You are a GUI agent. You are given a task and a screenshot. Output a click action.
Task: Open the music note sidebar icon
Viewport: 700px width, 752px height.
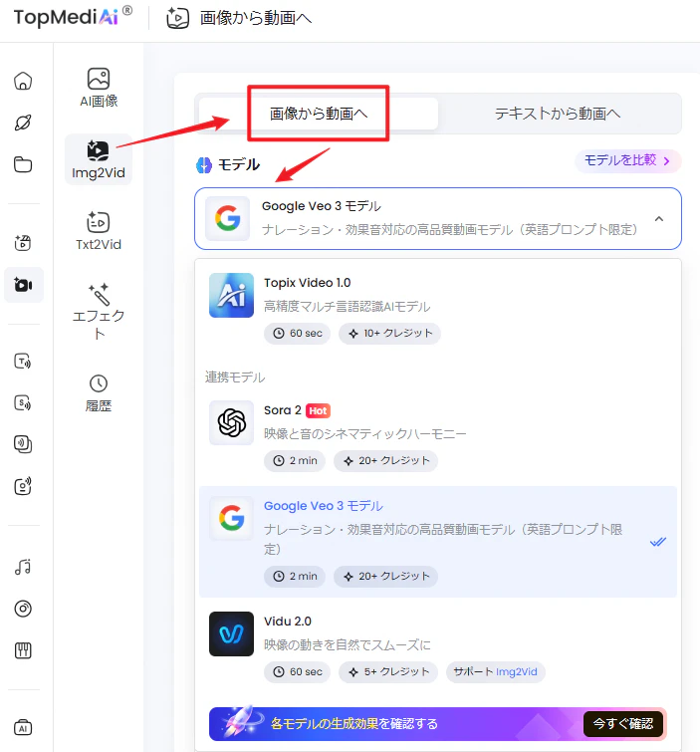pyautogui.click(x=23, y=567)
